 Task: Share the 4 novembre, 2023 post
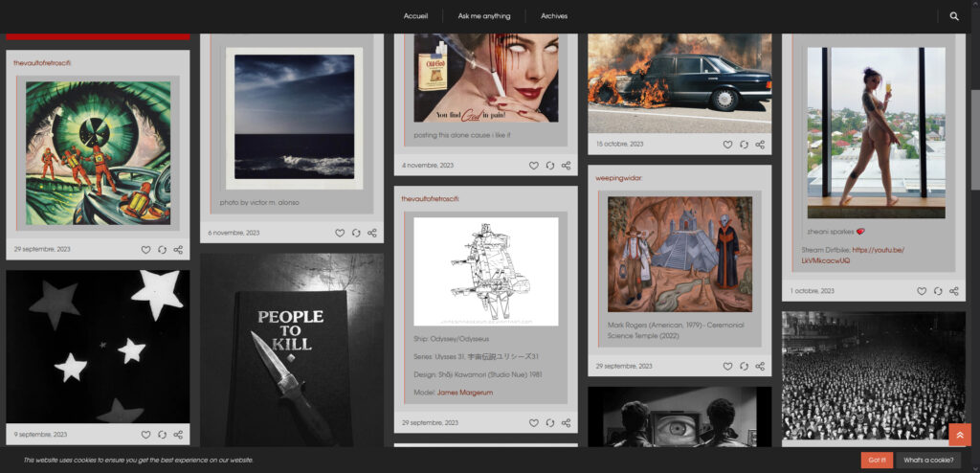click(x=566, y=166)
